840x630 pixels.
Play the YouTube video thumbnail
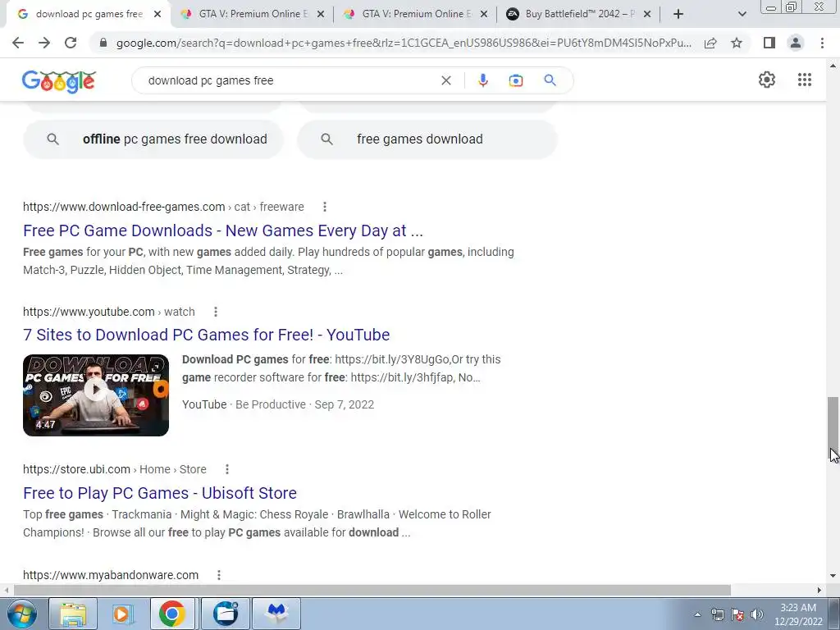[96, 395]
